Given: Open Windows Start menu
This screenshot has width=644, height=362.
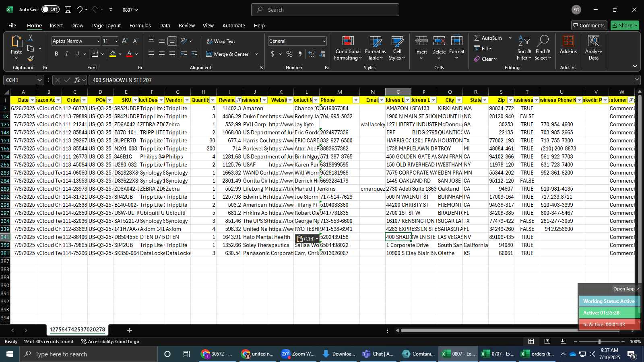Looking at the screenshot, I should click(x=10, y=354).
